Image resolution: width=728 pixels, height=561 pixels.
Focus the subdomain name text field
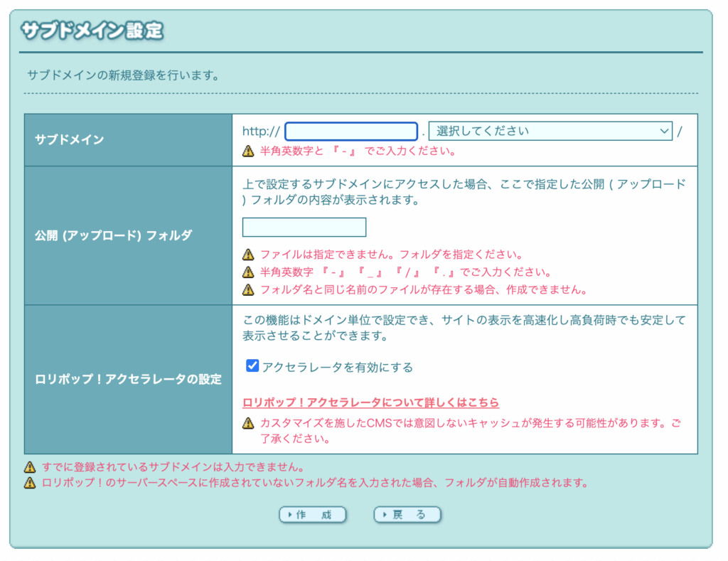[x=350, y=132]
